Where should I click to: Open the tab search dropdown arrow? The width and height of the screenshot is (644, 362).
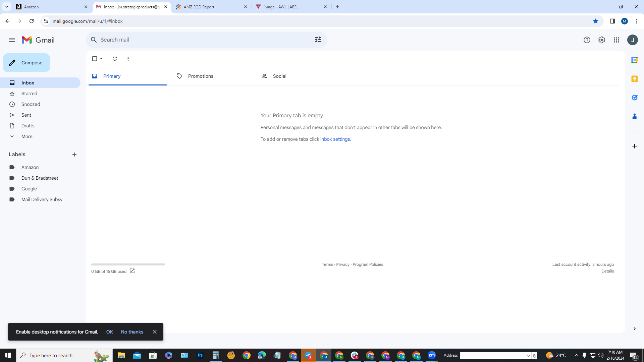tap(6, 7)
